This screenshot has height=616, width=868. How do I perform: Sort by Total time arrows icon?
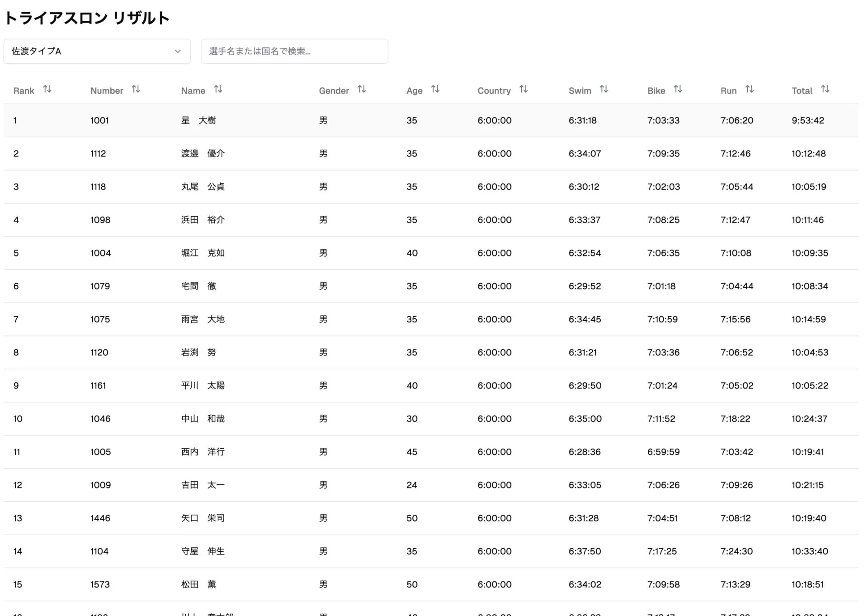[825, 90]
